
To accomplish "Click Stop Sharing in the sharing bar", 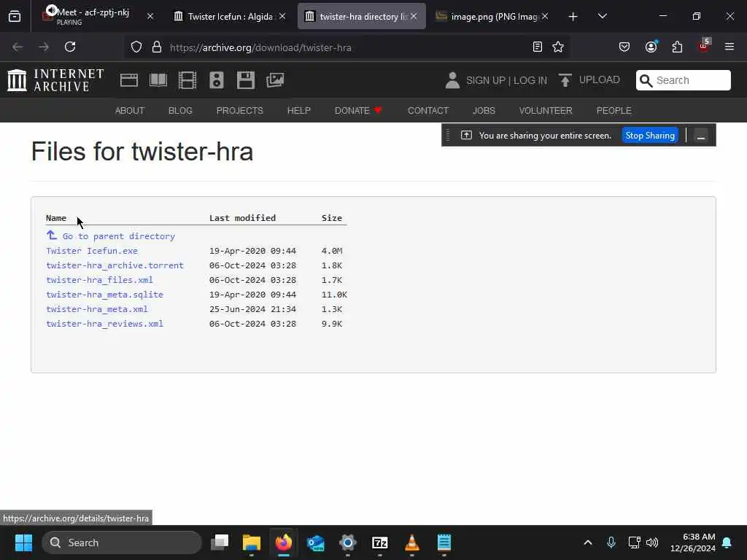I will pos(650,135).
